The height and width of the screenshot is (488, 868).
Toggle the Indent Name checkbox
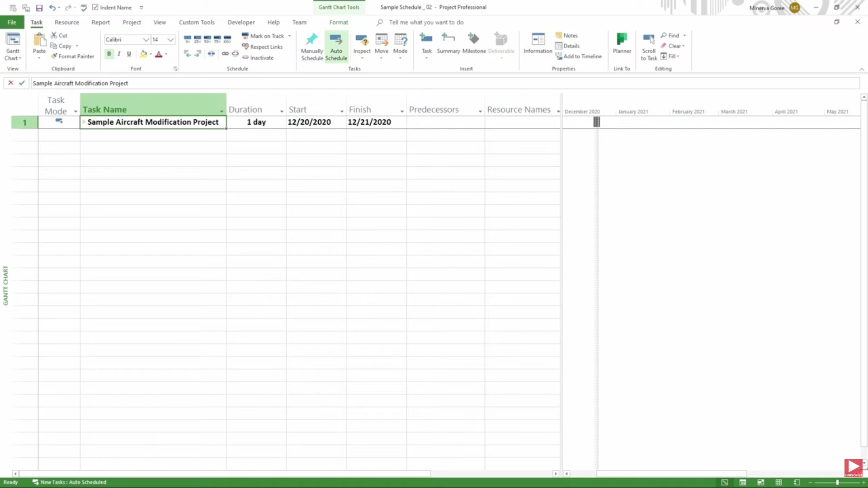coord(95,7)
